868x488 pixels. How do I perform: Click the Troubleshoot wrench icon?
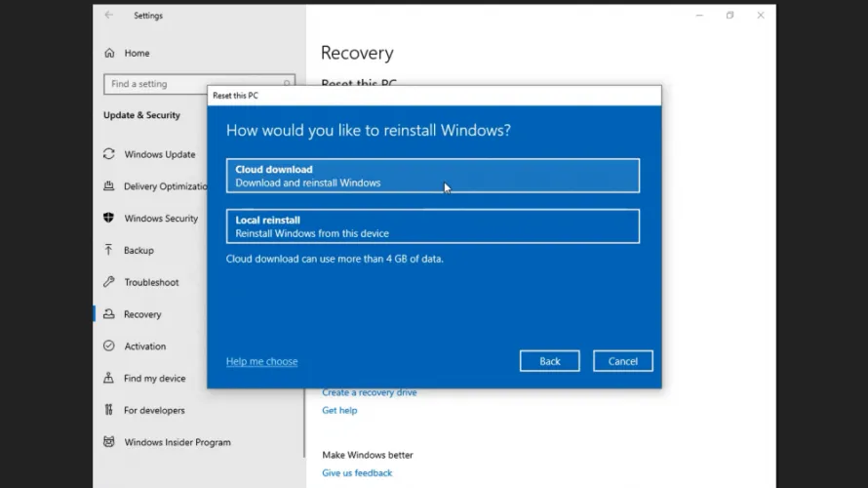pyautogui.click(x=109, y=282)
